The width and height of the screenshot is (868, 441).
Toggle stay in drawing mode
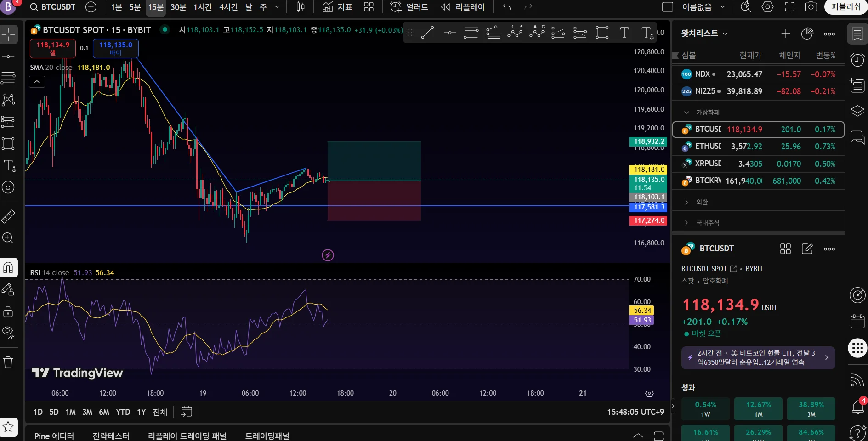click(x=9, y=289)
